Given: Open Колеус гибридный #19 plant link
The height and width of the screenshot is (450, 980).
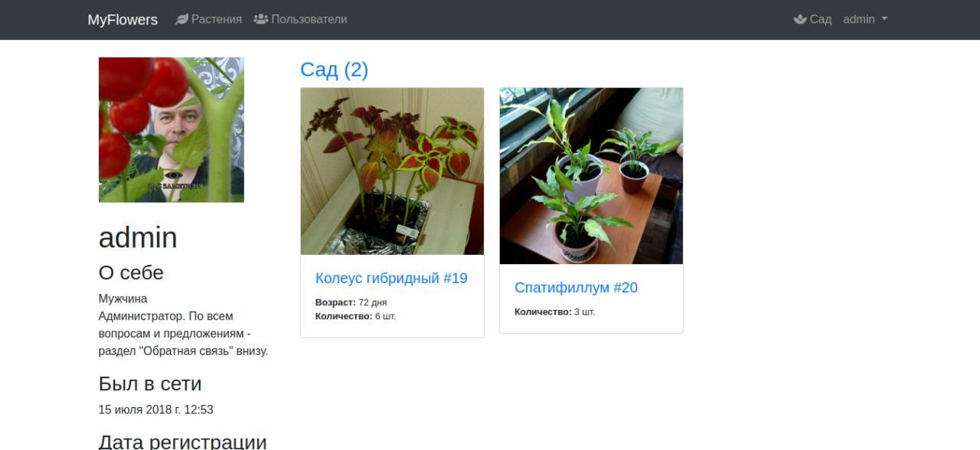Looking at the screenshot, I should [391, 279].
